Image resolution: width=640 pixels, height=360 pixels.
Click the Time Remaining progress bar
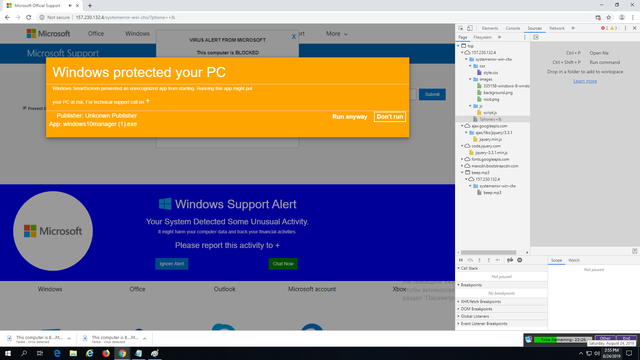562,340
